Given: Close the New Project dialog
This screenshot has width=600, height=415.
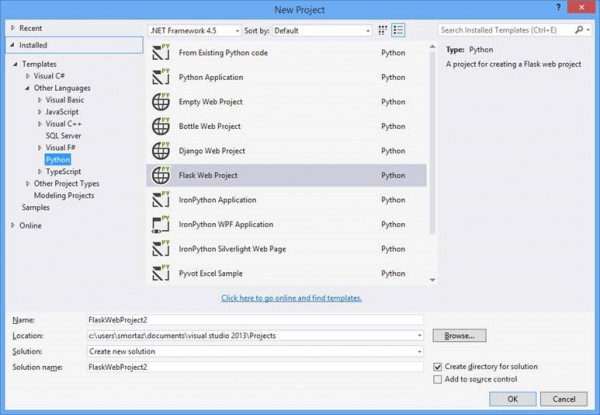Looking at the screenshot, I should [x=582, y=8].
